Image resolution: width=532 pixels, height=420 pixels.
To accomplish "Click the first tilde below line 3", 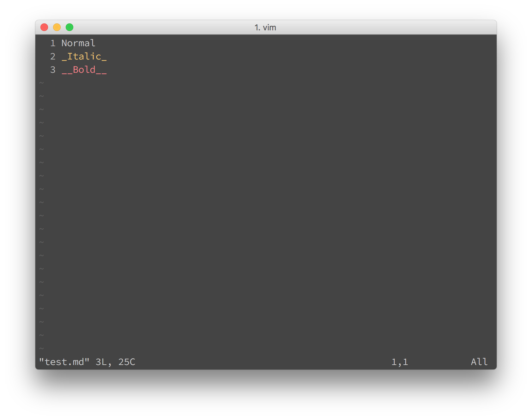I will tap(41, 83).
